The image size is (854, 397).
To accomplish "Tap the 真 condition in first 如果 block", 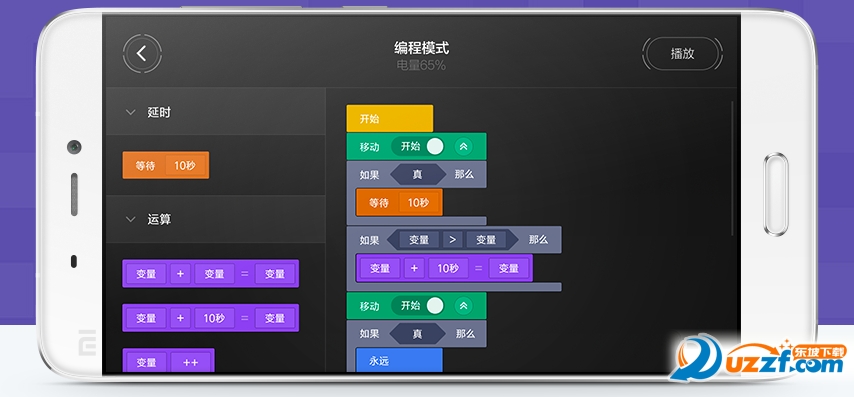I will point(417,175).
